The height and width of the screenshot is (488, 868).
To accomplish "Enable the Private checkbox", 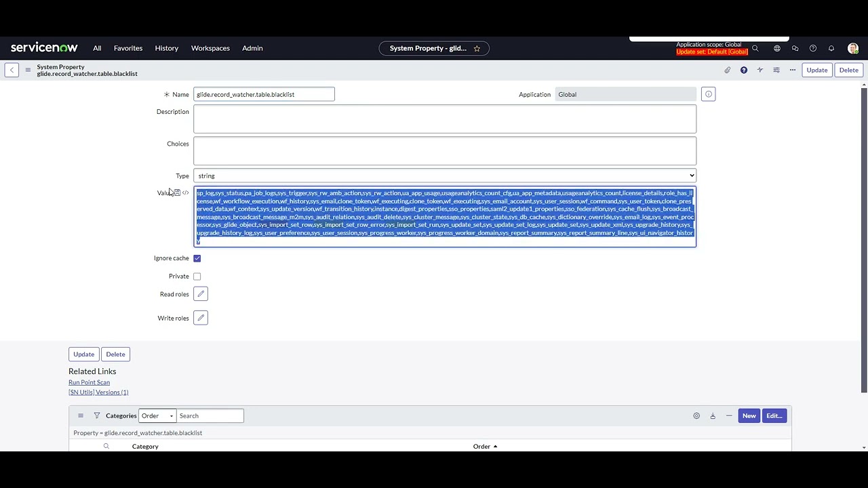I will click(197, 276).
